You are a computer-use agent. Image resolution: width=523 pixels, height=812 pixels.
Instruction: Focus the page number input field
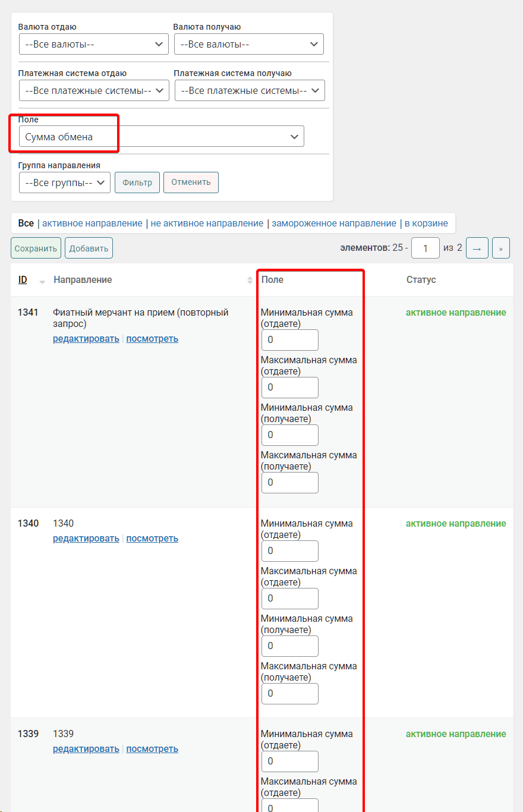(426, 248)
